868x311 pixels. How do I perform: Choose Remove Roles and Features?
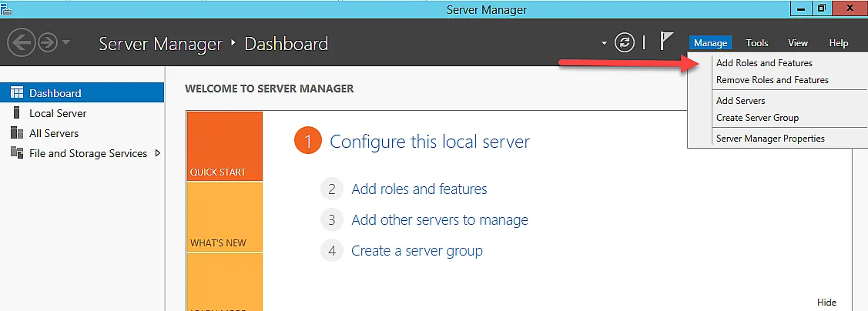point(772,80)
